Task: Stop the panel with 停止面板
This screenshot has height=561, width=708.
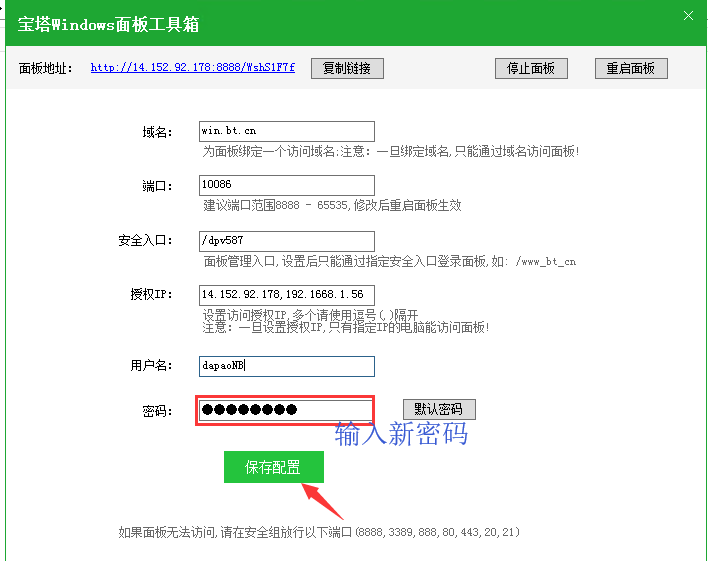Action: click(x=531, y=68)
